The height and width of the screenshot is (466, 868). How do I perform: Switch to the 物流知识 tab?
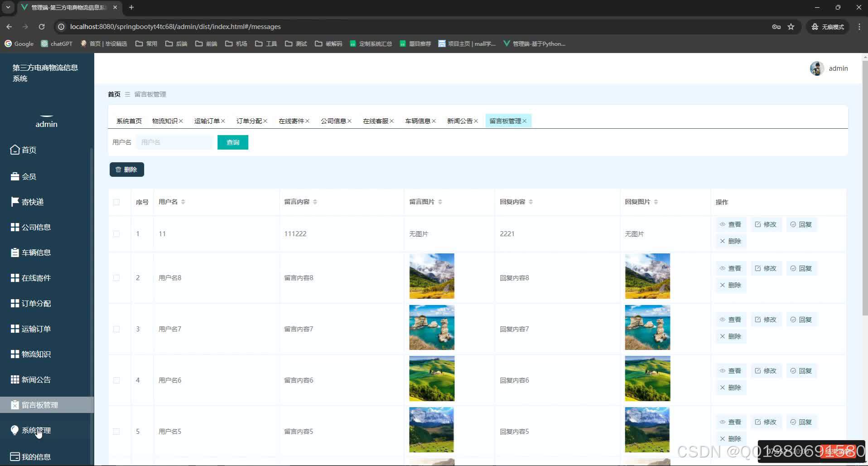click(x=165, y=121)
